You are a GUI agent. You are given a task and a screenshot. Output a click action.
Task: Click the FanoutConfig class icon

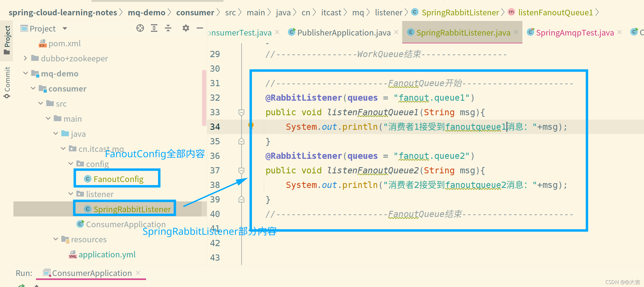click(88, 179)
